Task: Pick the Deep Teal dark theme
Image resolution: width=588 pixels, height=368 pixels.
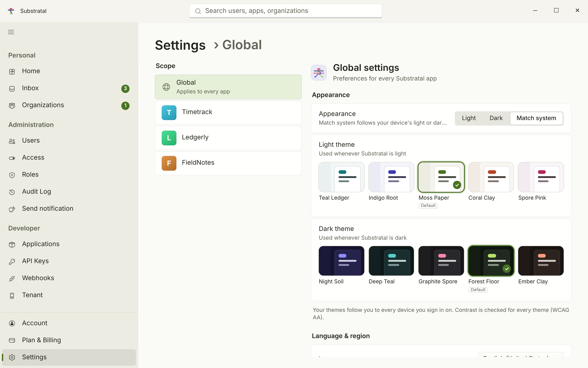Action: 391,261
